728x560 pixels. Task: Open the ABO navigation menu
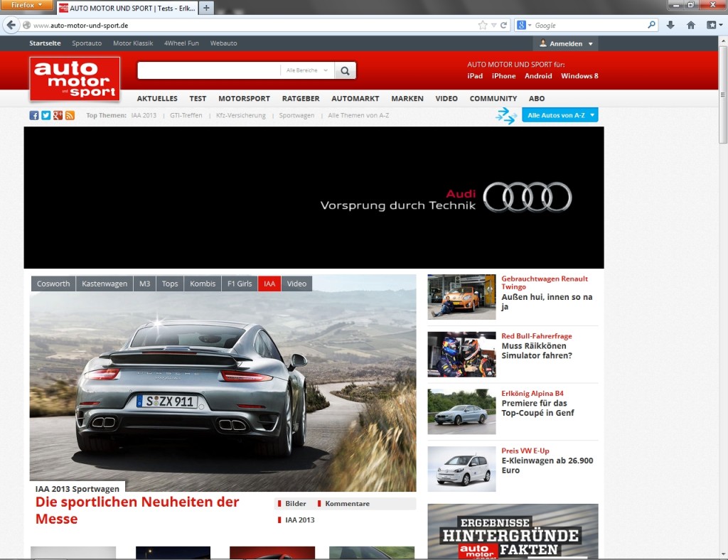(537, 98)
